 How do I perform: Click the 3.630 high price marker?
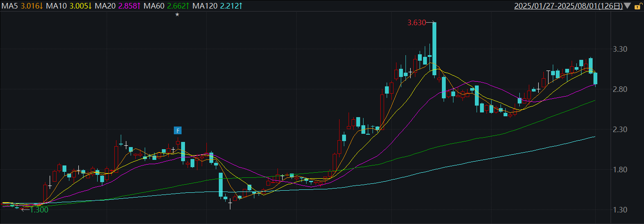click(417, 23)
